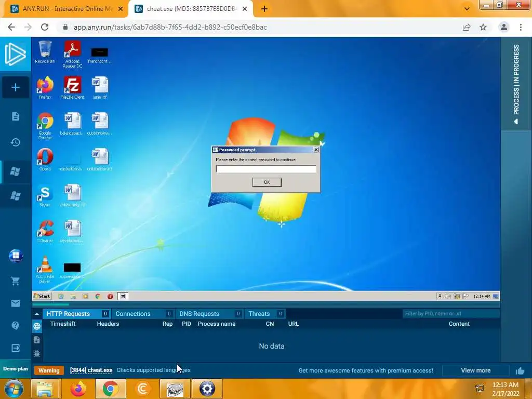Bookmark this page with star icon

pyautogui.click(x=483, y=27)
